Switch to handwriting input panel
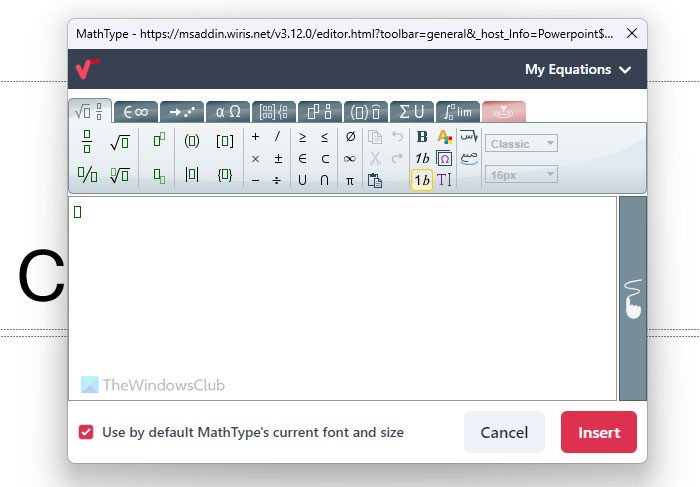 coord(633,298)
